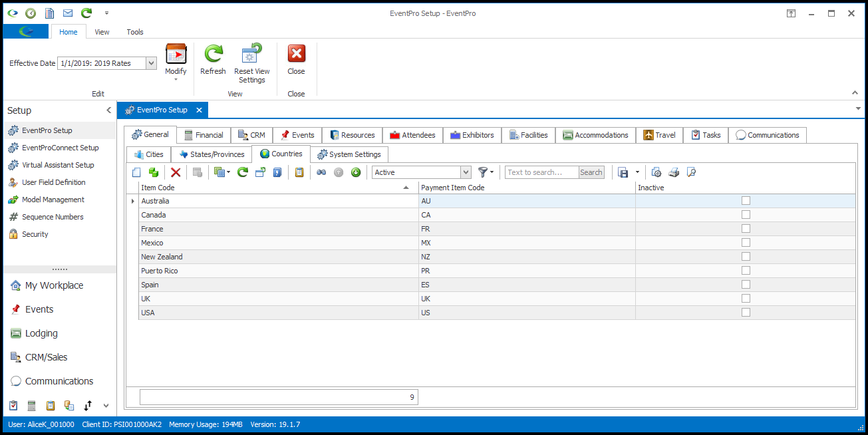Open CRM/Sales in the navigation
Viewport: 868px width, 435px height.
point(46,357)
